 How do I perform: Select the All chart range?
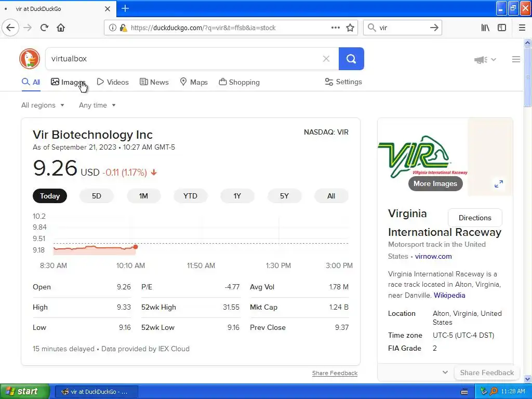(331, 196)
